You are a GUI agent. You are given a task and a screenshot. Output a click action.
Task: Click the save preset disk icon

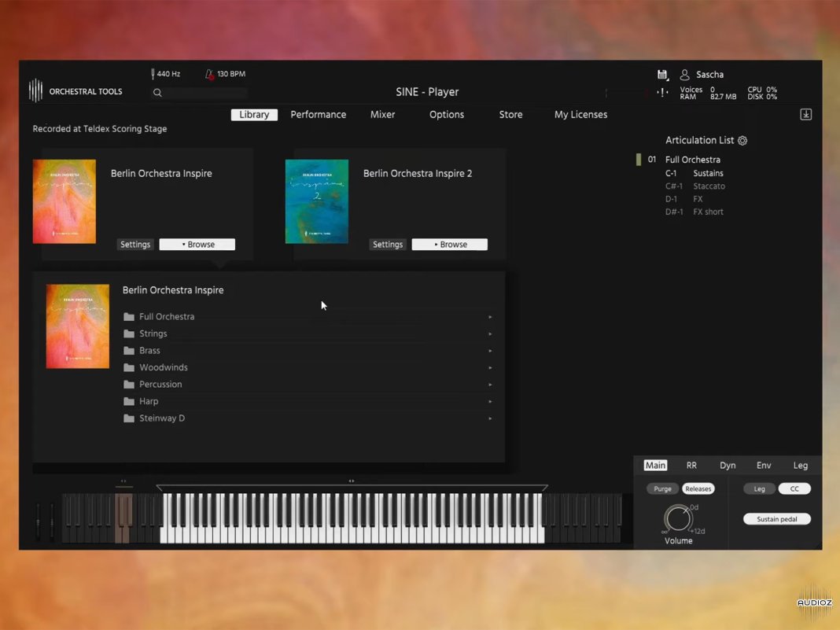[x=662, y=73]
